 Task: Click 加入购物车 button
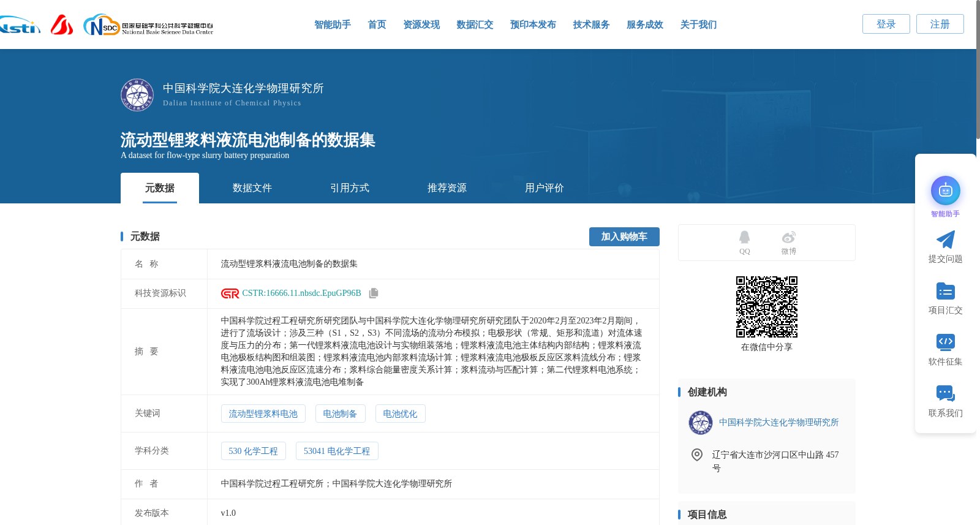point(624,236)
